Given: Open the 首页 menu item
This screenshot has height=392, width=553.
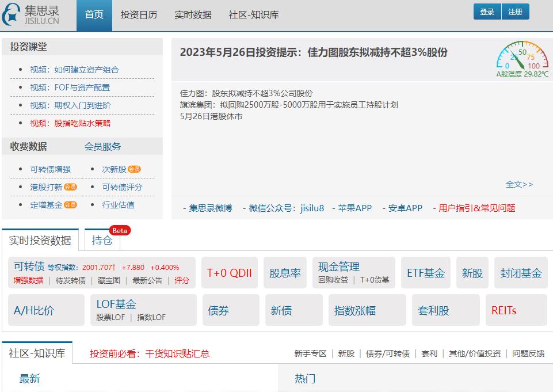Looking at the screenshot, I should pos(96,14).
